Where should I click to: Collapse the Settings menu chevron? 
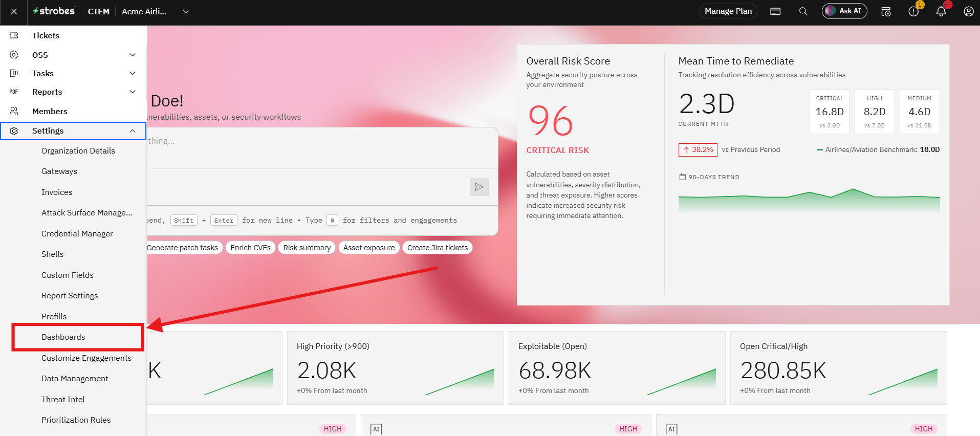click(x=133, y=131)
